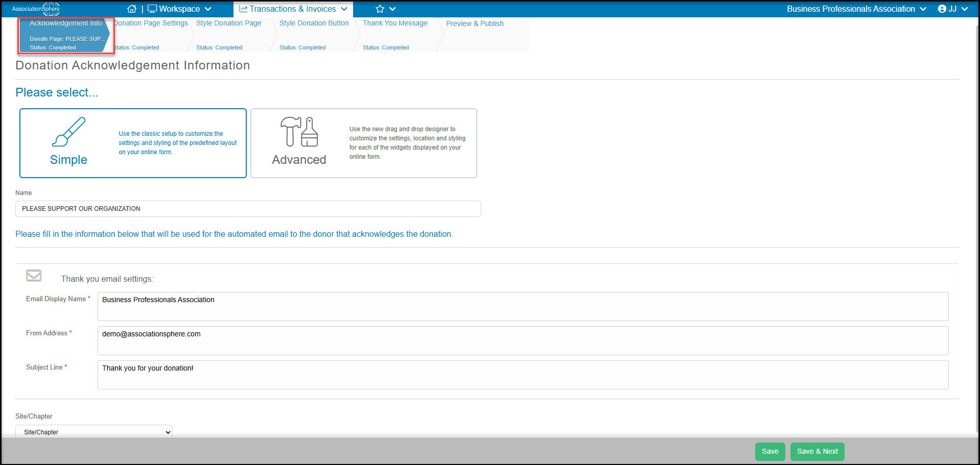Open Business Professionals Association organization switcher
The image size is (980, 465).
pos(856,9)
